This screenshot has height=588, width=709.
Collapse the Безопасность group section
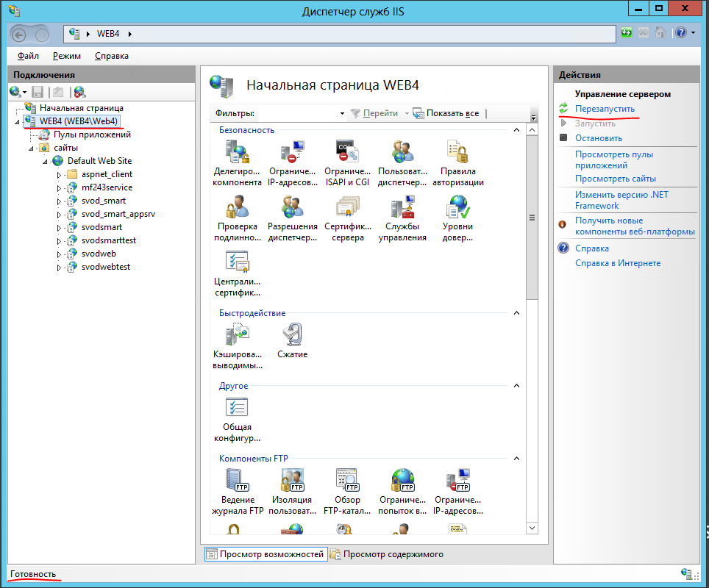(516, 130)
